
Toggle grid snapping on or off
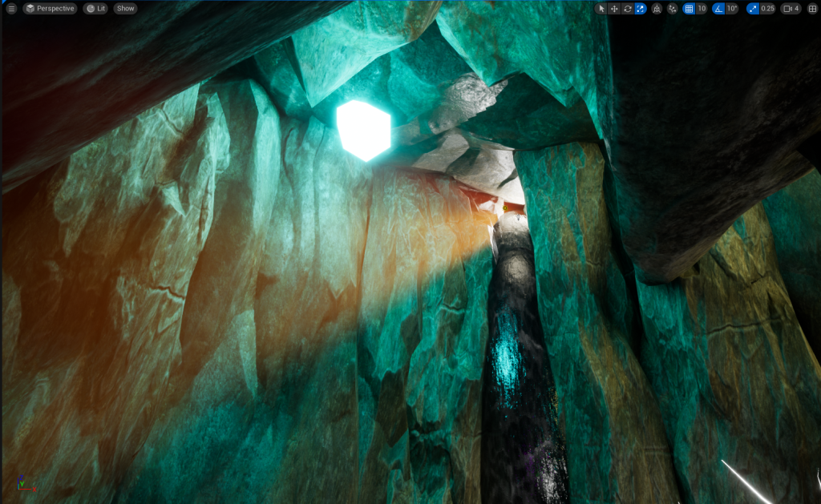coord(688,9)
